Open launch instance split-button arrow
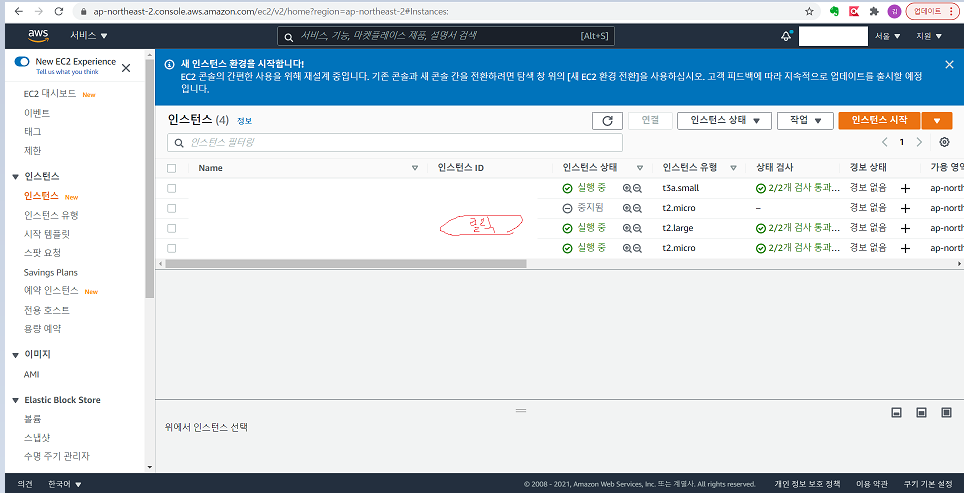 click(x=938, y=120)
